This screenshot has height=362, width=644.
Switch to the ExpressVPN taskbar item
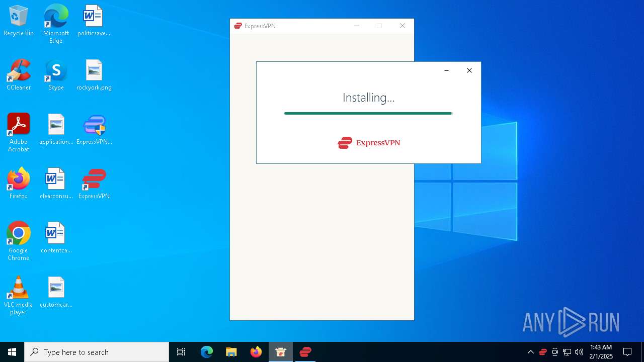click(305, 352)
